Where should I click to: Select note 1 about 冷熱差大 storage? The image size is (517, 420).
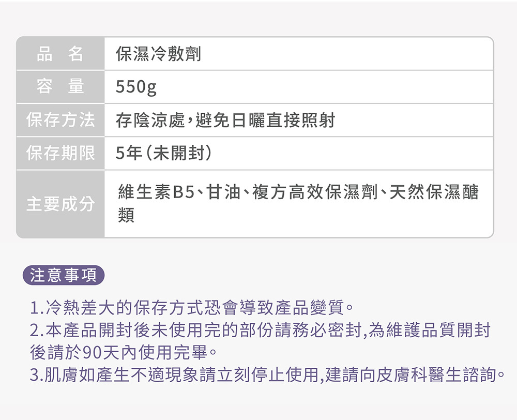coord(191,309)
